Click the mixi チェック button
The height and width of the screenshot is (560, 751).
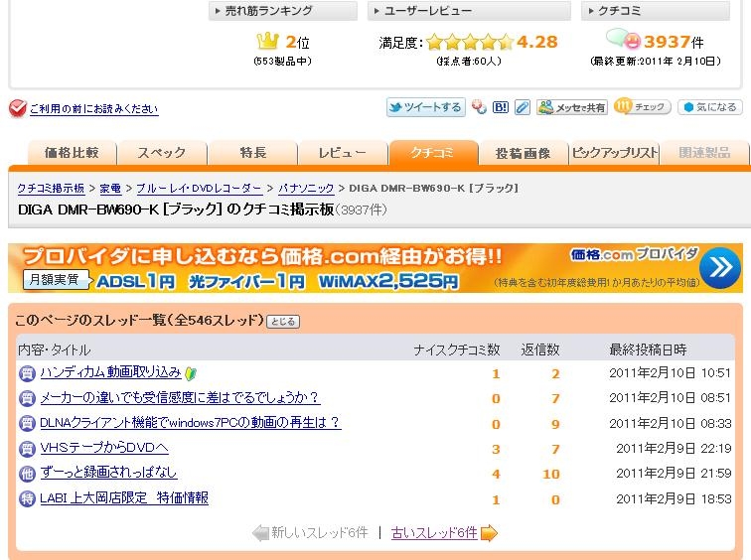(643, 106)
